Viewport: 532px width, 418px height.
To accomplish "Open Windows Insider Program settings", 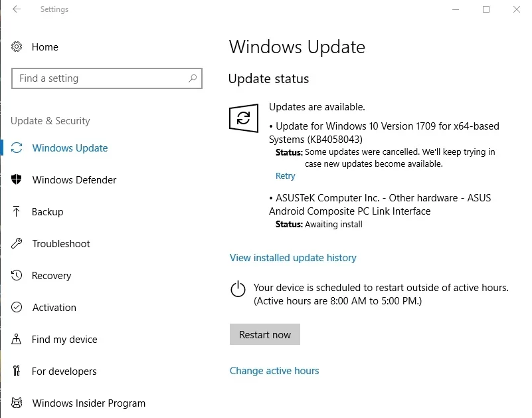I will [x=89, y=403].
